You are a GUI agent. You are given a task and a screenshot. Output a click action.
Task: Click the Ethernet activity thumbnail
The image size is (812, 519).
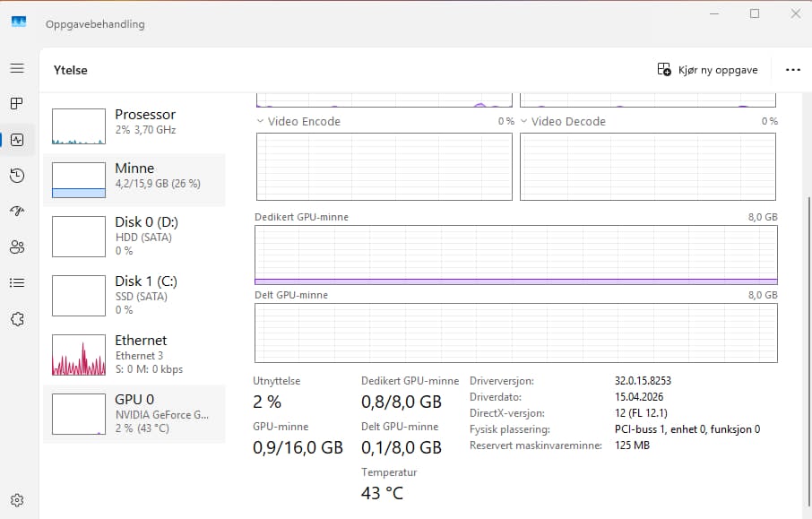tap(79, 355)
